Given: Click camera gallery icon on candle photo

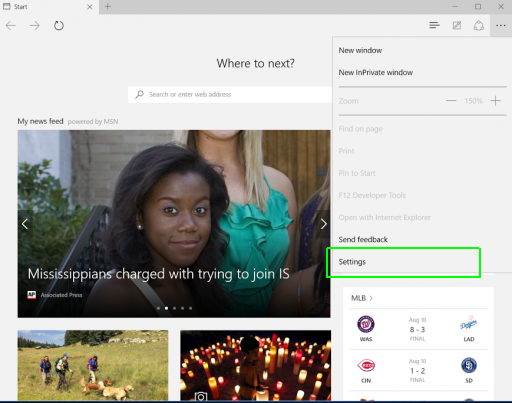Looking at the screenshot, I should [x=201, y=397].
